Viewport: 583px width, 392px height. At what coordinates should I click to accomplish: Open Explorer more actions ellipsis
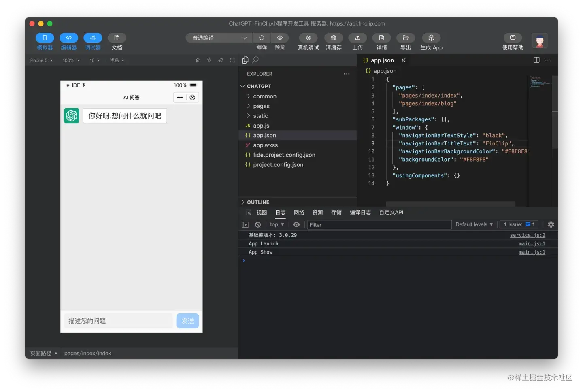click(347, 74)
